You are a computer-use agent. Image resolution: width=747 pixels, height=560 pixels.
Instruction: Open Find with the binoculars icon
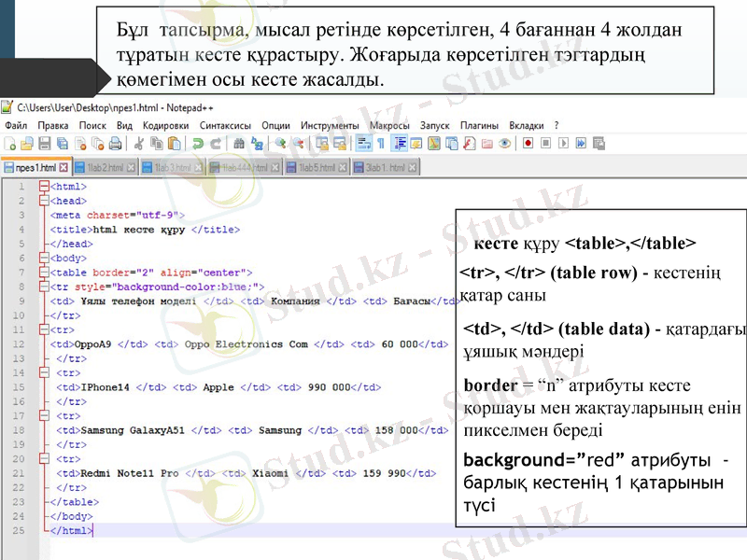coord(238,144)
